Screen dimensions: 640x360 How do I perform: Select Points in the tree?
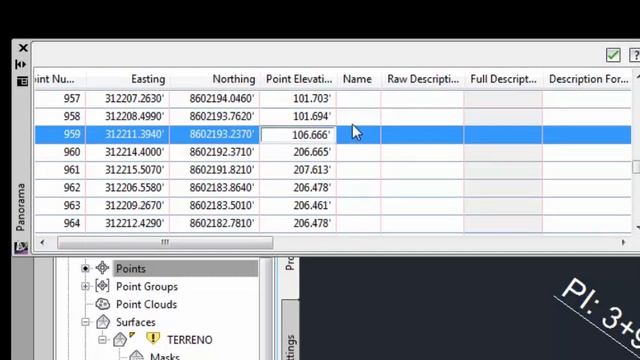(131, 269)
